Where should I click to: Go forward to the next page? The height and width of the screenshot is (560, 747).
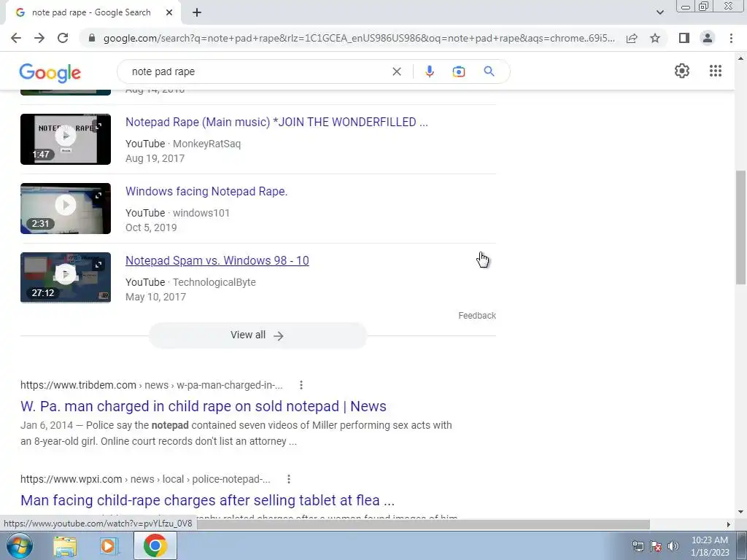click(x=39, y=38)
